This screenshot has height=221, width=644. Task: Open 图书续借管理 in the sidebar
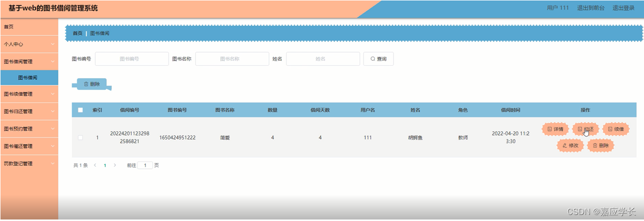(x=29, y=94)
